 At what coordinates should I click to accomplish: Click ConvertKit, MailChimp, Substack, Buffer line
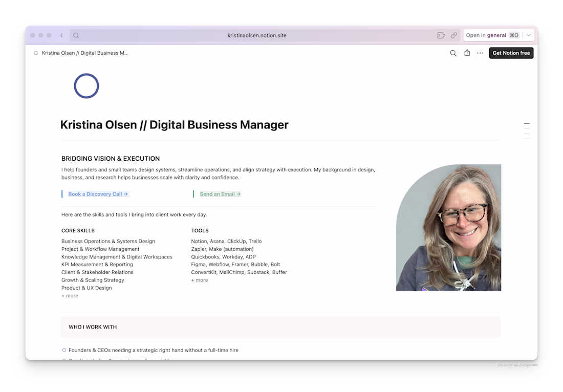point(239,272)
